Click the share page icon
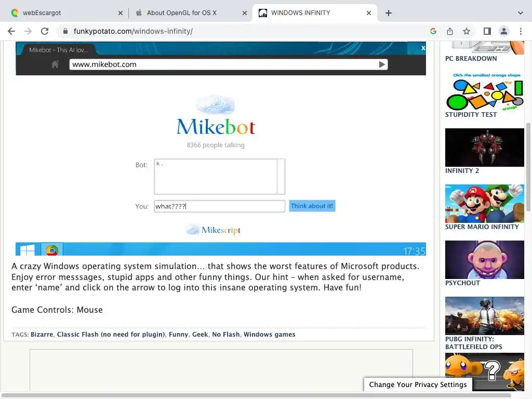Image resolution: width=532 pixels, height=399 pixels. coord(450,31)
